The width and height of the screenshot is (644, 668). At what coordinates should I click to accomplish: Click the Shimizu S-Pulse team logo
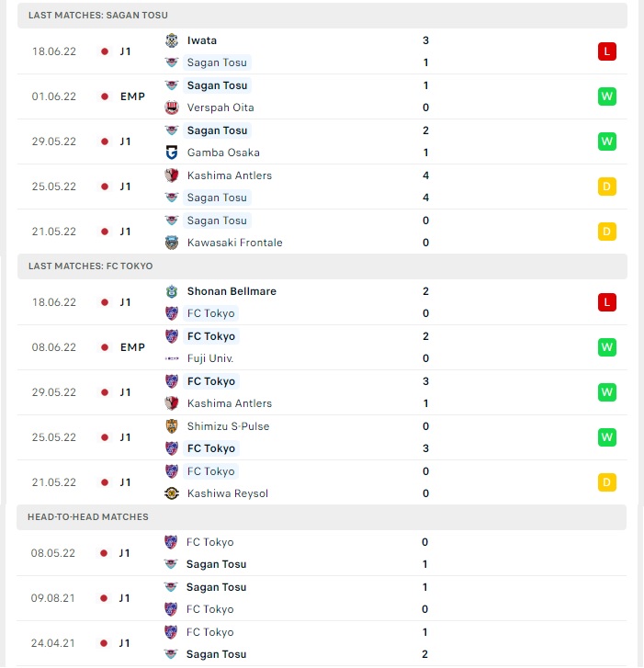tap(172, 426)
